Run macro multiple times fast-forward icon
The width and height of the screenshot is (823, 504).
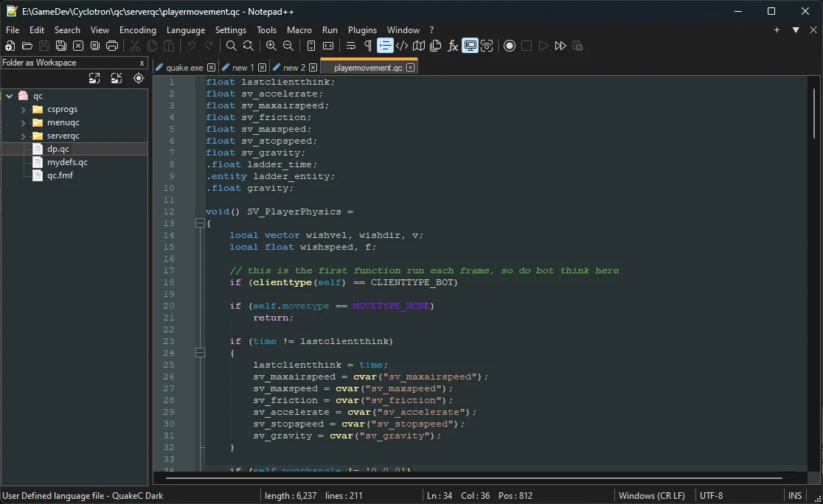click(560, 46)
